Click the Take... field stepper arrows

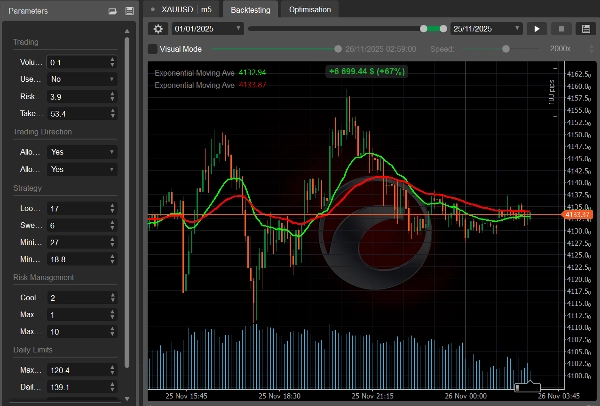tap(112, 114)
